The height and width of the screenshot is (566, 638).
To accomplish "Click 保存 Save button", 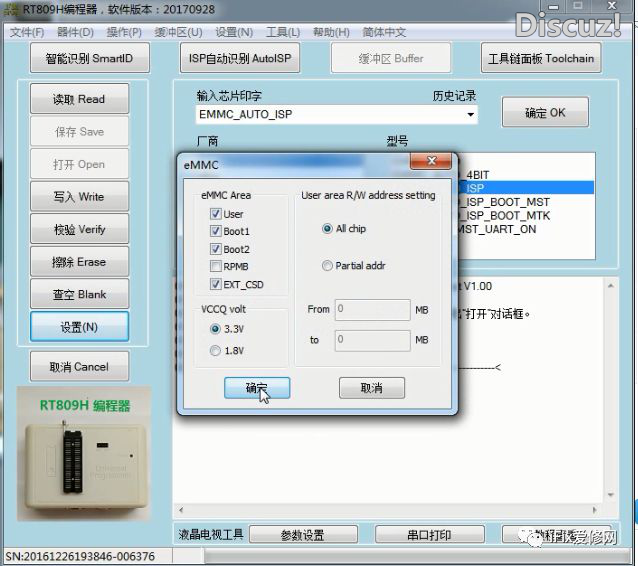I will coord(79,131).
